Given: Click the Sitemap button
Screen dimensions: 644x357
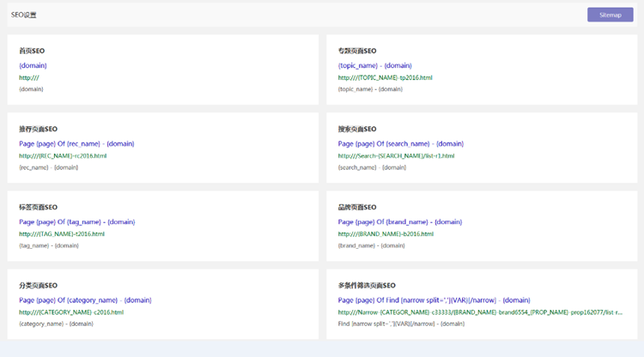Looking at the screenshot, I should 610,15.
